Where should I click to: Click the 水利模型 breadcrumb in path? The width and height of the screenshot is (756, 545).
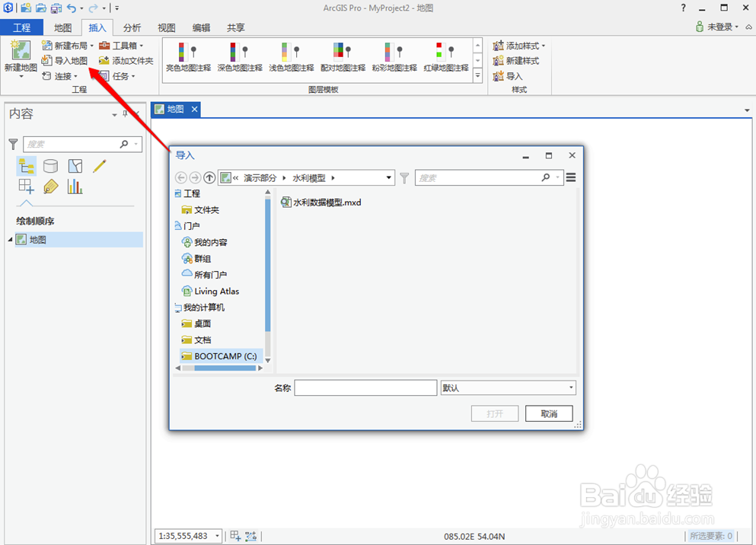coord(309,178)
